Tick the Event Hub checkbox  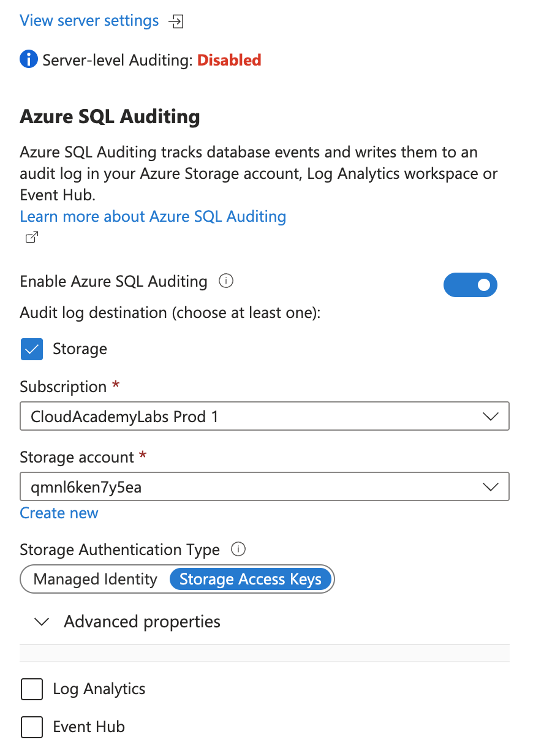point(32,727)
